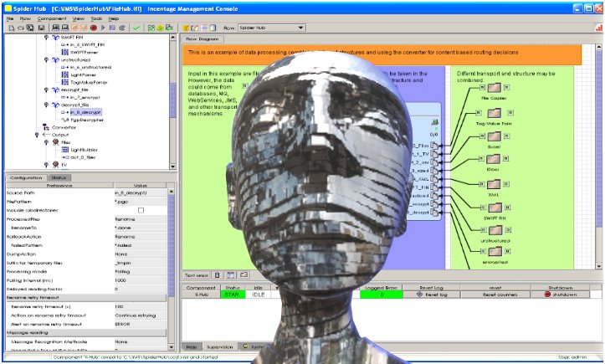Select out_0_Files tree item
The image size is (605, 364).
[83, 157]
